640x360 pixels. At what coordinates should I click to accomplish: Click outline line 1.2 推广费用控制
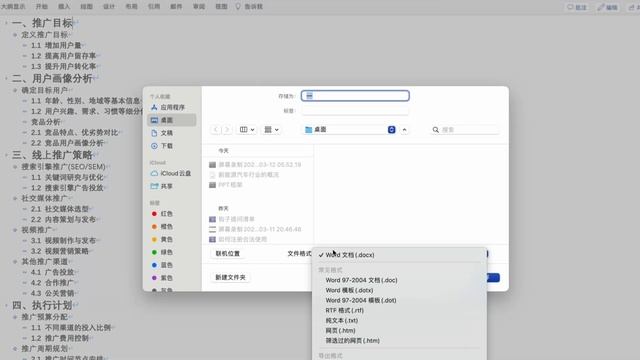(x=60, y=338)
